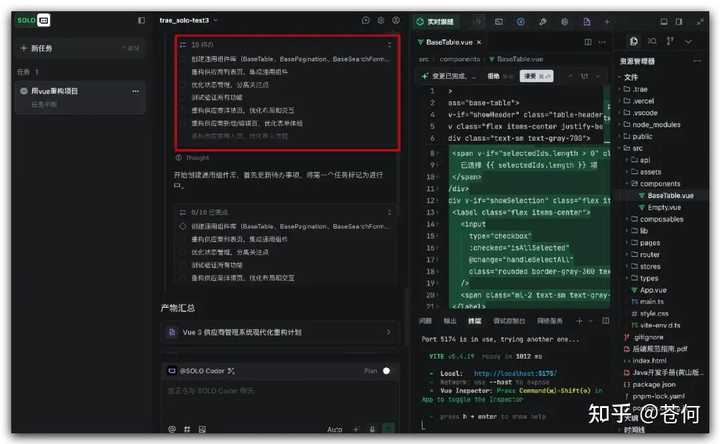
Task: Switch to the 实时跟随 tab
Action: 439,20
